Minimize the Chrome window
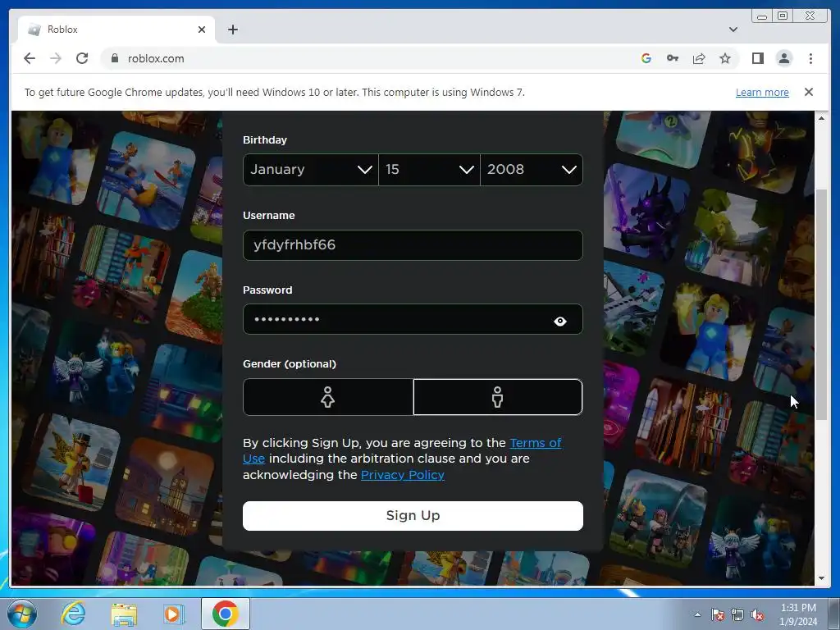This screenshot has height=630, width=840. tap(762, 16)
